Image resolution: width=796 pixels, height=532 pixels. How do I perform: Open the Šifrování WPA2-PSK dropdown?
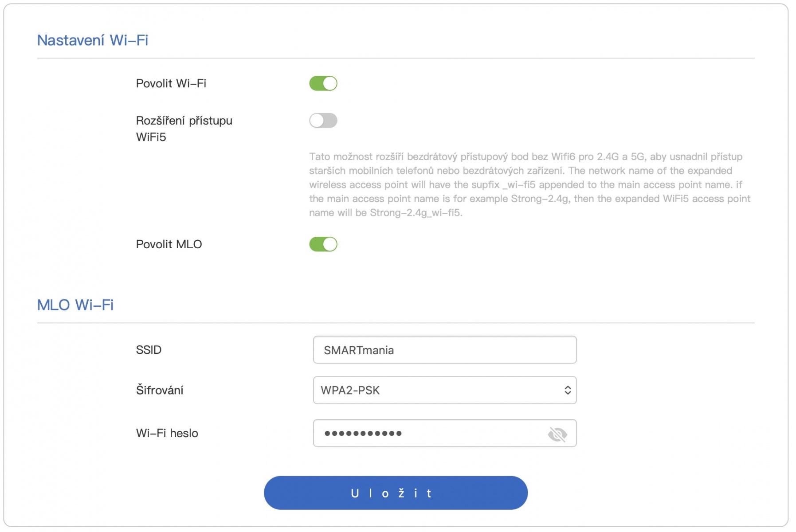(x=444, y=390)
